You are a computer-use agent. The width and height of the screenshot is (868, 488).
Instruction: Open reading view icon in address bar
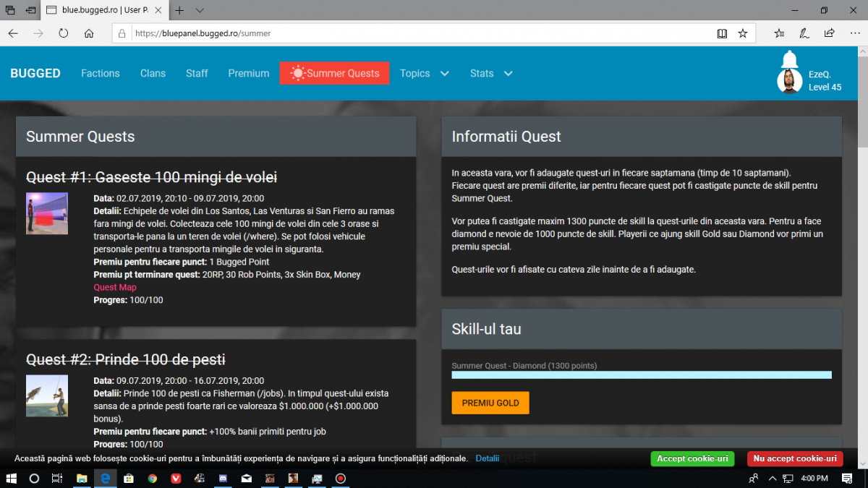[x=722, y=33]
